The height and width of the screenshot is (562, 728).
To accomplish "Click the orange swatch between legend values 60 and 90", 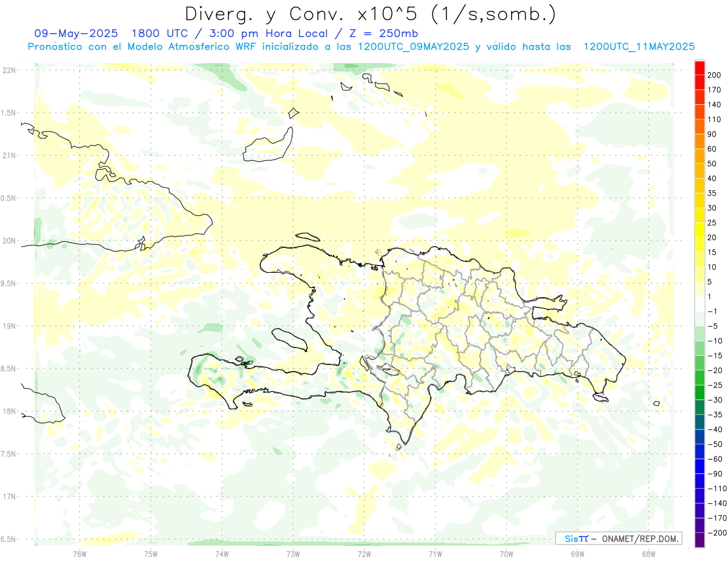I will 700,141.
